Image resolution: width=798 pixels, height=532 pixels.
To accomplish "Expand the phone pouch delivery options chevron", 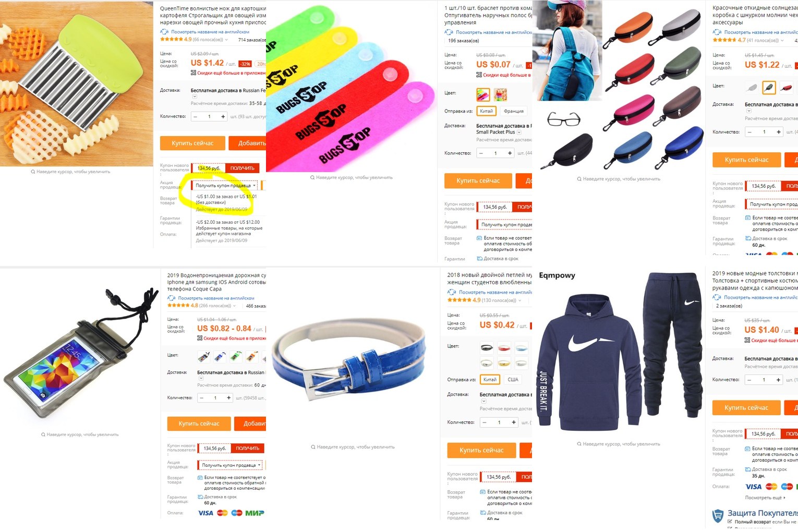I will click(201, 379).
